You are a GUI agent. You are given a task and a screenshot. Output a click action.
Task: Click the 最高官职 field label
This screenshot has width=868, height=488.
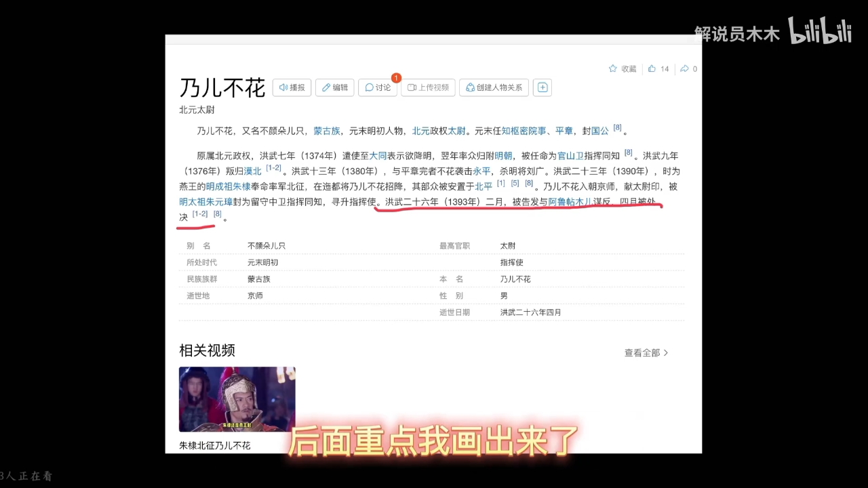(455, 246)
